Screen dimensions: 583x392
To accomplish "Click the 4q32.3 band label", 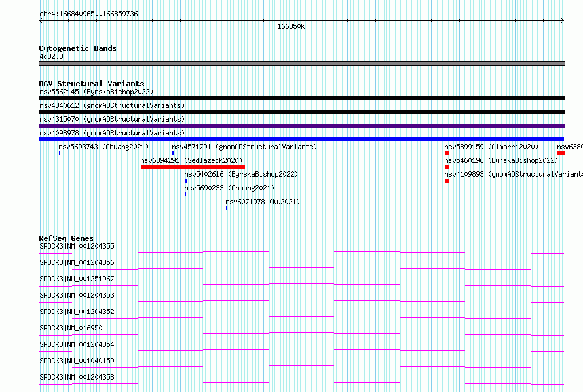I will 51,56.
